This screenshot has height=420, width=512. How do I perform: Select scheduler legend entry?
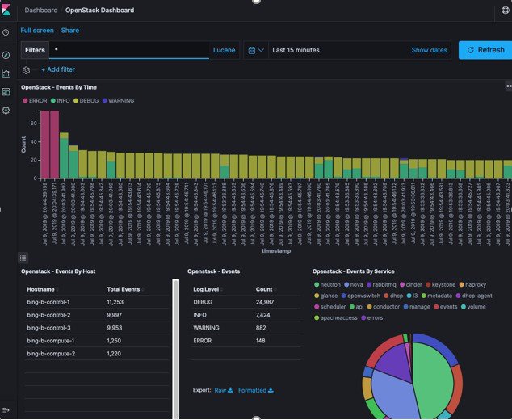coord(329,307)
